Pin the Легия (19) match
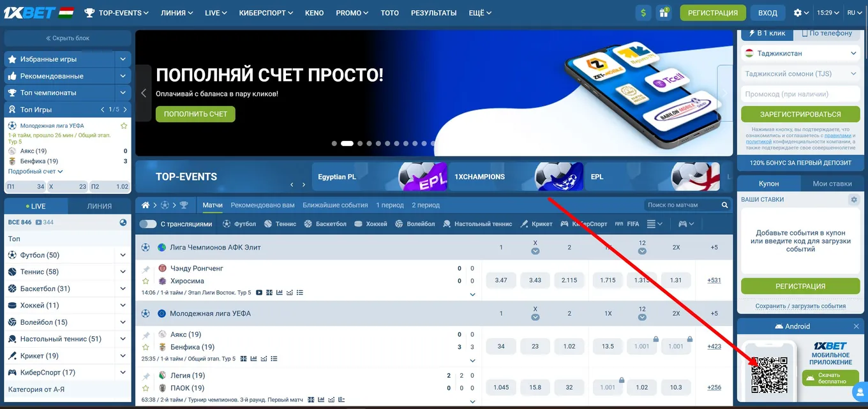Viewport: 868px width, 409px height. 146,376
